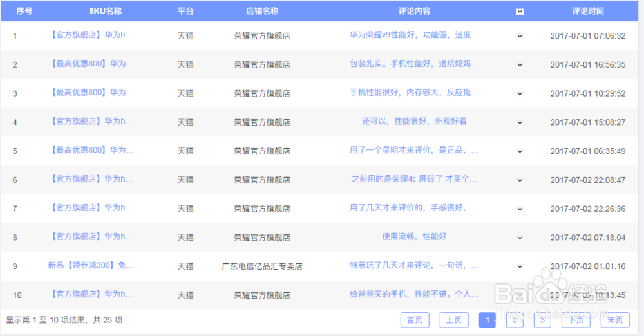Click the 序号 column header
This screenshot has height=336, width=644.
(x=24, y=12)
